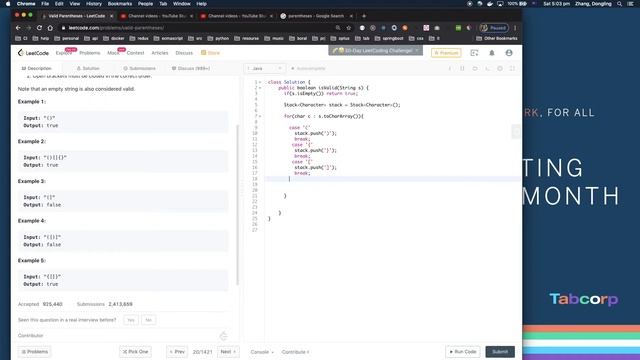Open the docker bookmarks folder
Image resolution: width=640 pixels, height=360 pixels.
pyautogui.click(x=114, y=38)
